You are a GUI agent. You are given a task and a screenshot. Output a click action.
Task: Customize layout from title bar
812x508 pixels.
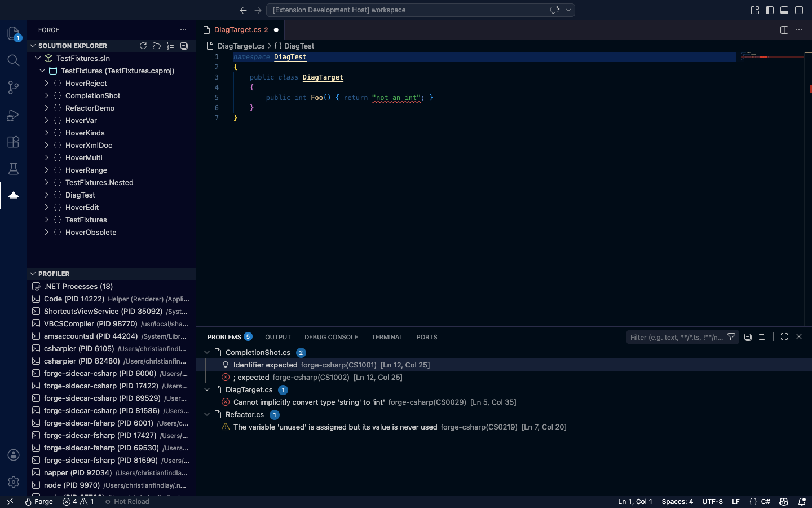coord(755,10)
